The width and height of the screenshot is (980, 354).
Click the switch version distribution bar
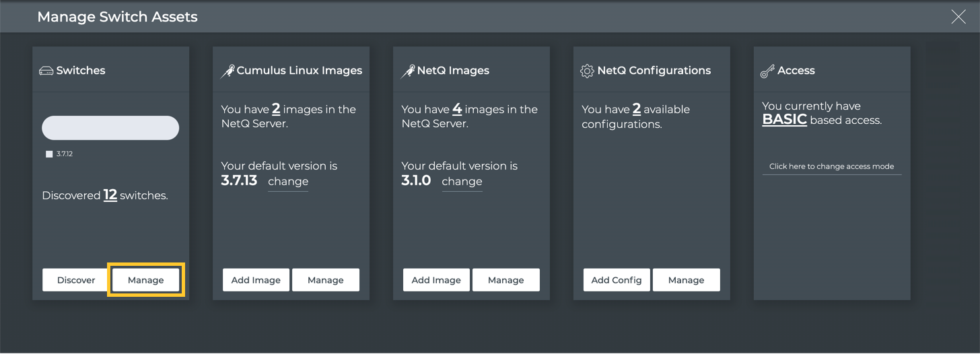[x=110, y=128]
